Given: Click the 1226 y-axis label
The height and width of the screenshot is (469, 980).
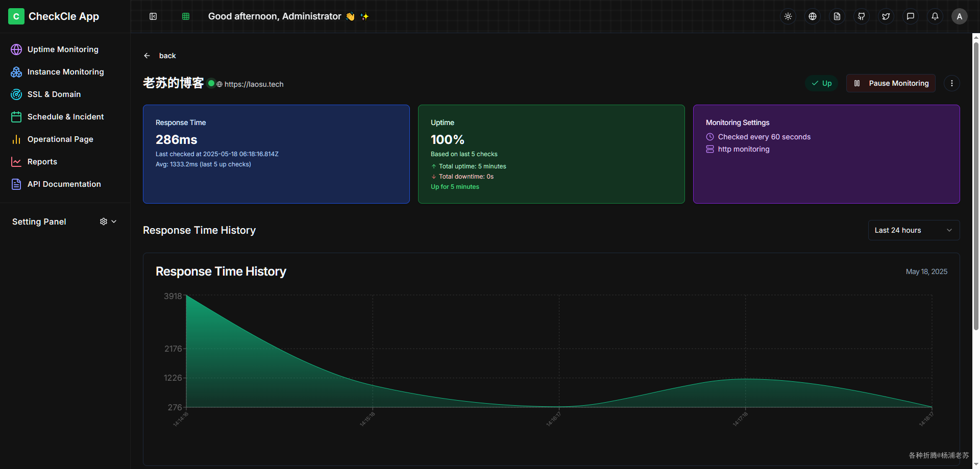Looking at the screenshot, I should point(173,378).
